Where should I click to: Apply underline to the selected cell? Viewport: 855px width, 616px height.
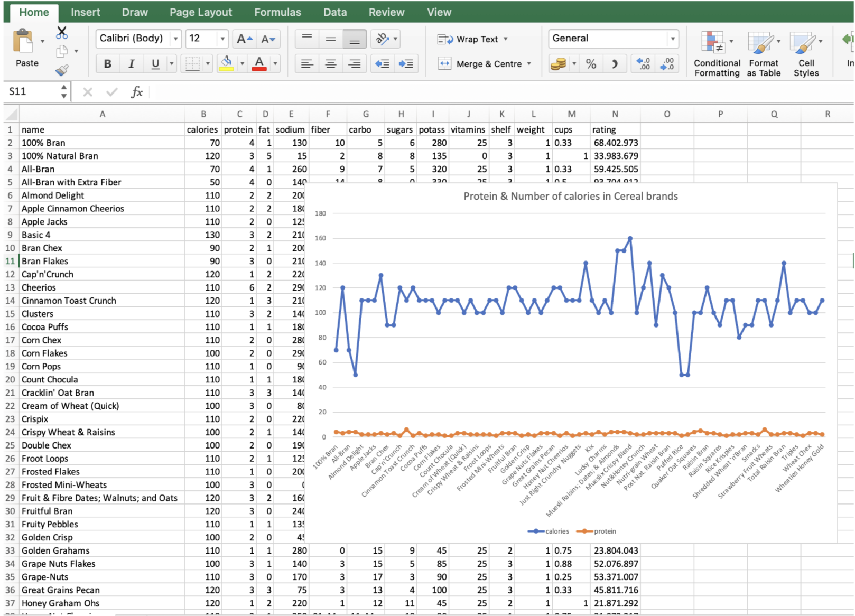pos(154,63)
